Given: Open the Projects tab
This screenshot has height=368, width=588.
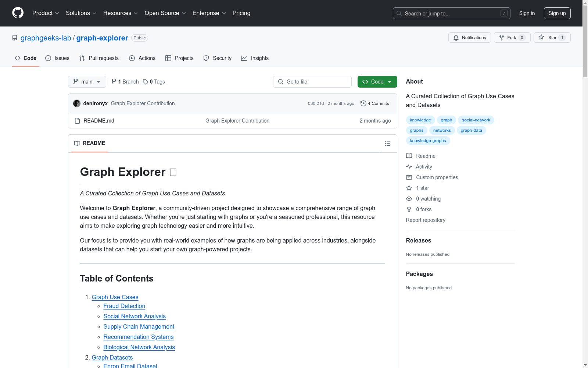Looking at the screenshot, I should tap(179, 58).
